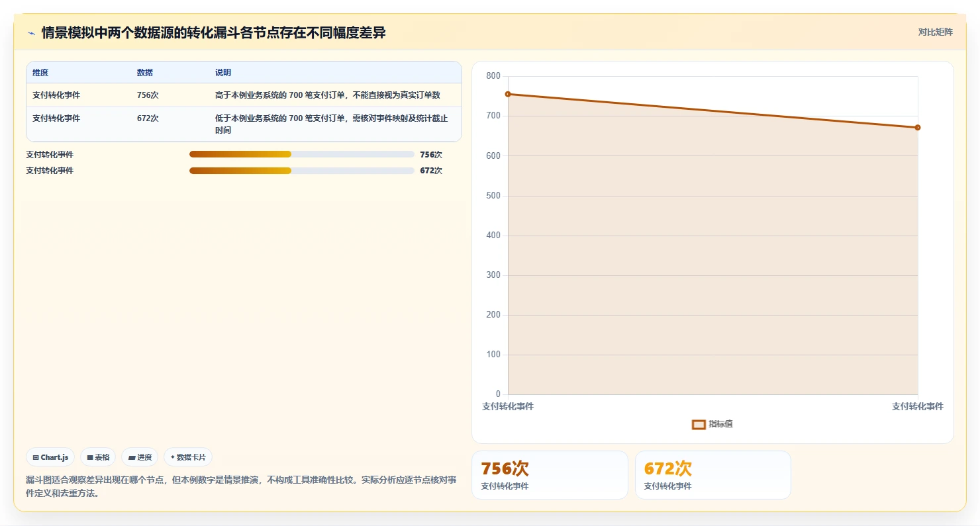Click the description starting with 高于本例业务系统

tap(328, 95)
